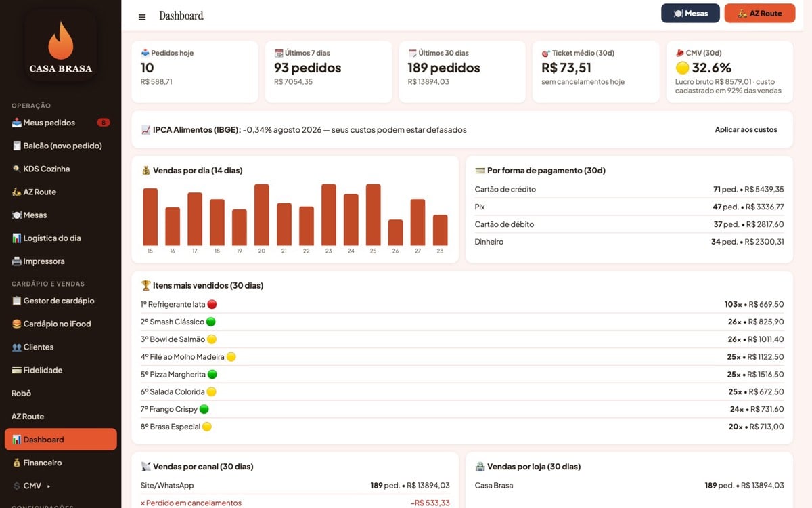Click green dot beside Smash Clássico
Screen dimensions: 812x508
(x=211, y=322)
